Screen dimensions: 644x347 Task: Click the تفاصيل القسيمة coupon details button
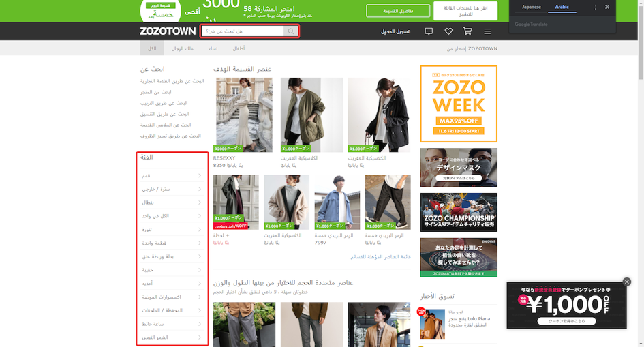click(x=398, y=11)
